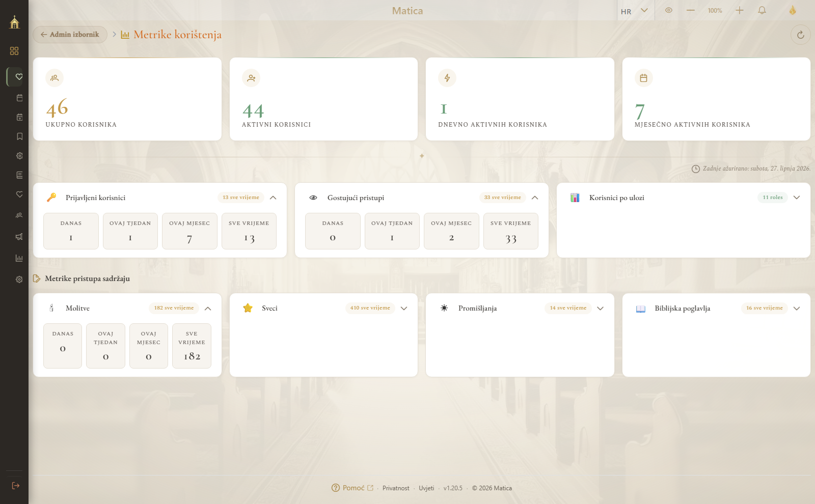Open the Privatnost footer link
Image resolution: width=815 pixels, height=504 pixels.
pos(396,488)
